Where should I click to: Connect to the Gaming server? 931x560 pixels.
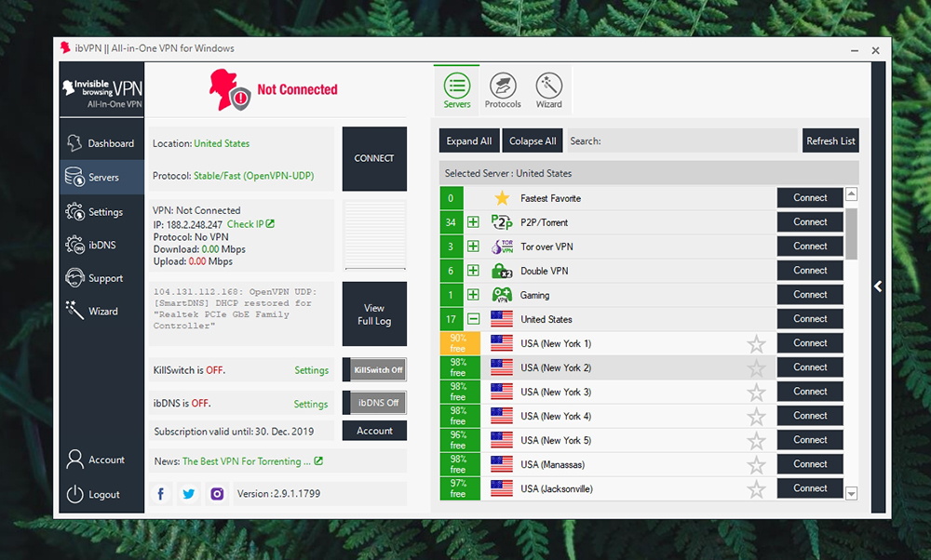coord(810,294)
